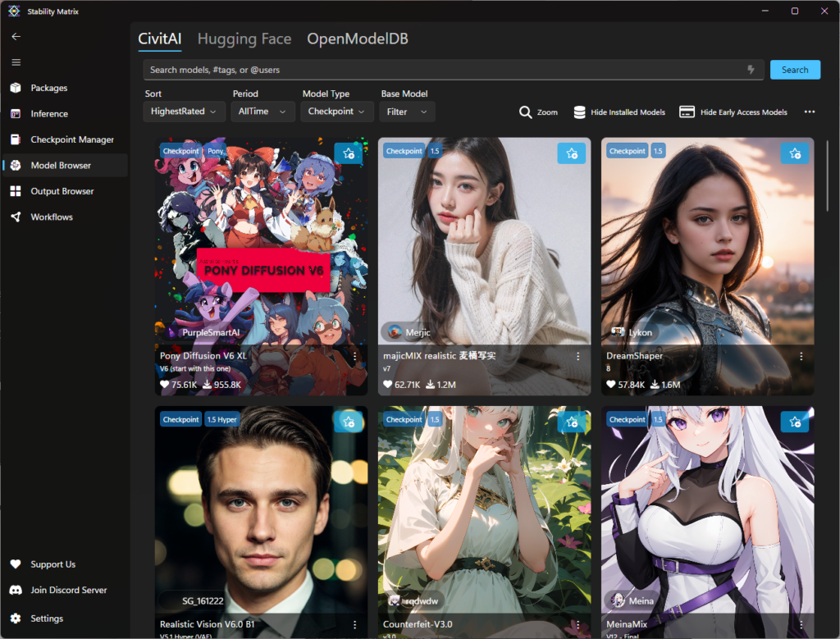Image resolution: width=840 pixels, height=639 pixels.
Task: Open DreamShaper card kebab menu
Action: click(x=801, y=356)
